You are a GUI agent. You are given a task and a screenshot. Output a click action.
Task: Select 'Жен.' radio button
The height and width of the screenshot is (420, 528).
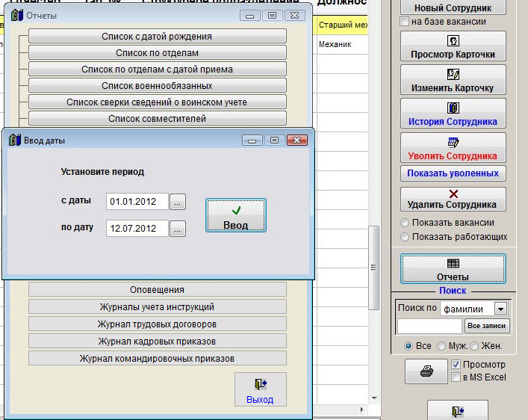coord(474,346)
